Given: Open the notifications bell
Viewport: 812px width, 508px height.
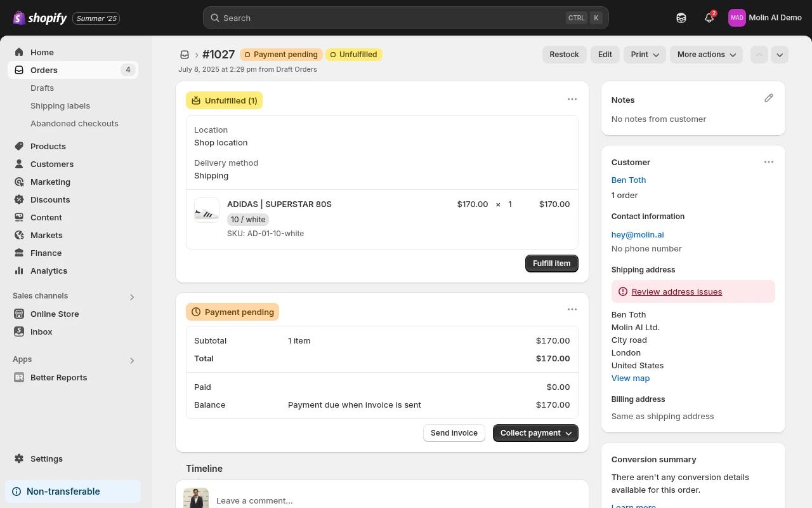Looking at the screenshot, I should coord(709,18).
